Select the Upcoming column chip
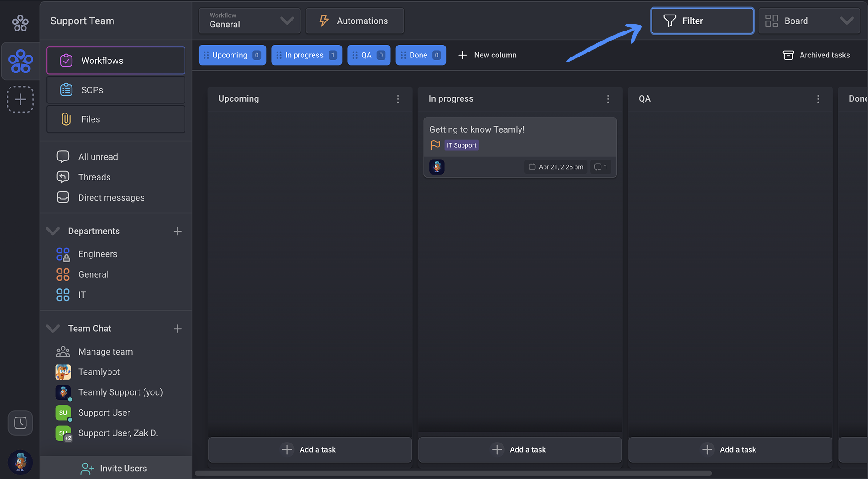The width and height of the screenshot is (868, 479). 232,55
